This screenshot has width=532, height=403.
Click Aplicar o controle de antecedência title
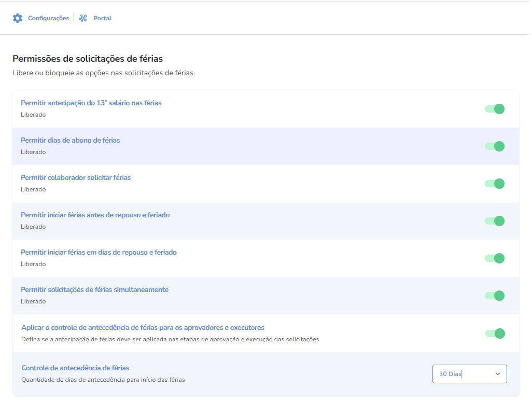click(143, 328)
